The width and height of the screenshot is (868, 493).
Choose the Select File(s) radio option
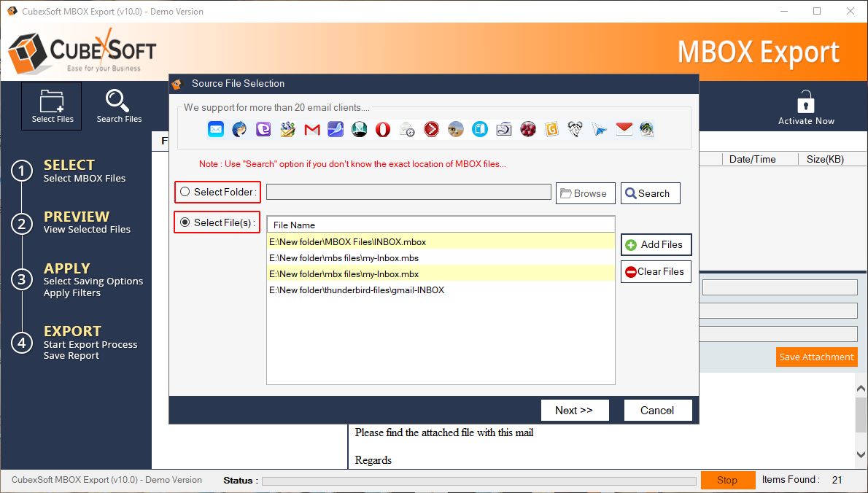185,222
